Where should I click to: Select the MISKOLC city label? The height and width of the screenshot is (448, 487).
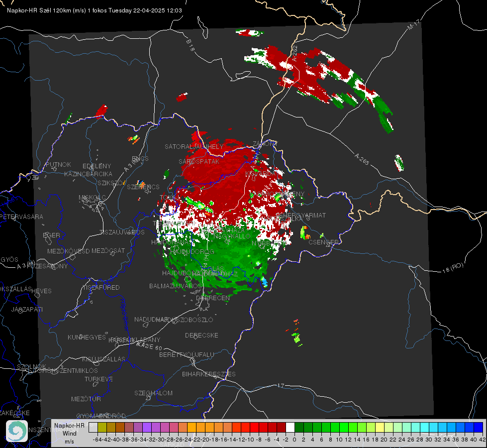pyautogui.click(x=92, y=198)
